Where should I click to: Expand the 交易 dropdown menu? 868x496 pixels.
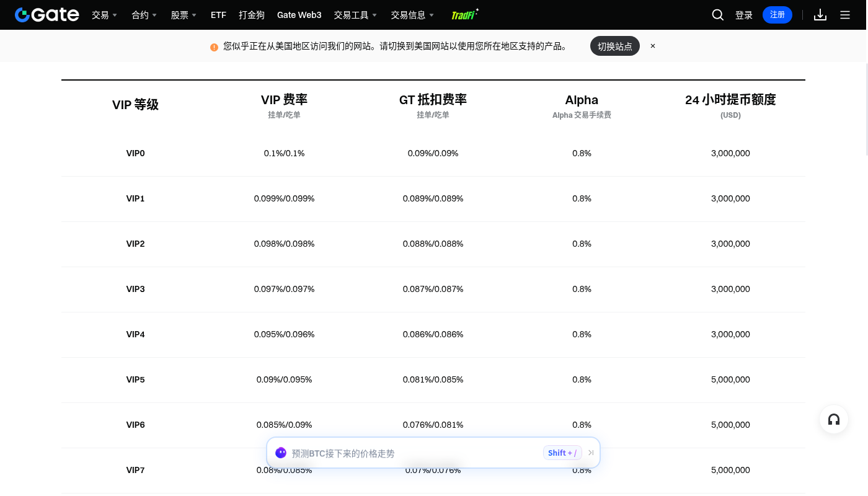pos(105,15)
